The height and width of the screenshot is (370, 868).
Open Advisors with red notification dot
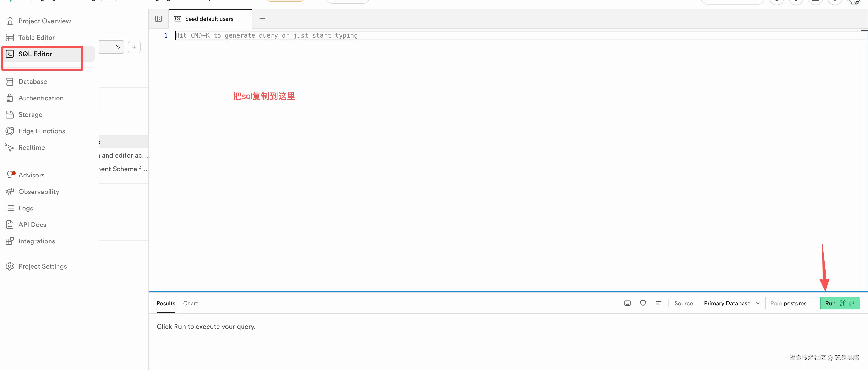click(31, 175)
